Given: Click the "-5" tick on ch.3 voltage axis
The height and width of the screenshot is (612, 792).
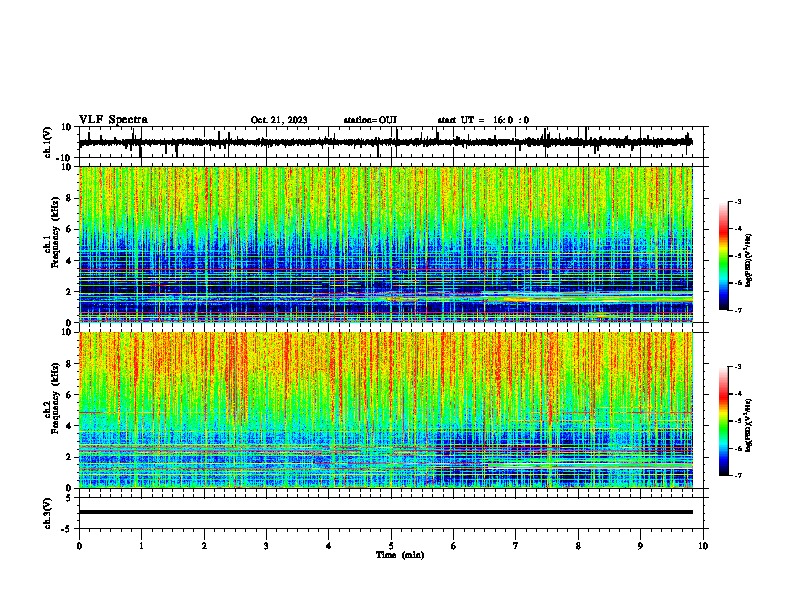Looking at the screenshot, I should (x=67, y=529).
